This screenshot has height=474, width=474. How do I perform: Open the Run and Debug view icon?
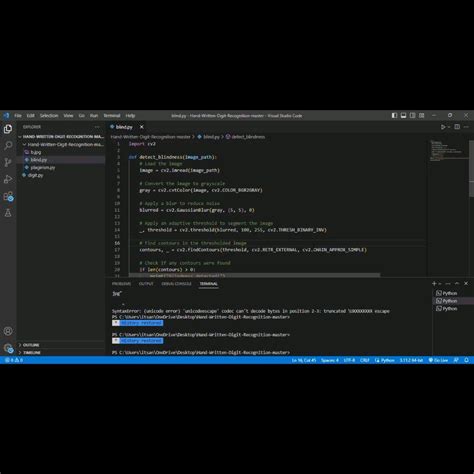(x=8, y=179)
